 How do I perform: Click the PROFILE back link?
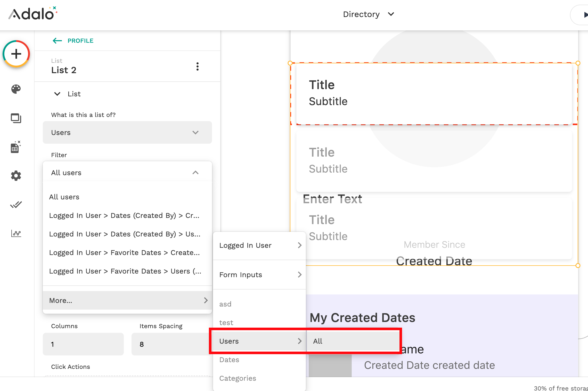80,41
